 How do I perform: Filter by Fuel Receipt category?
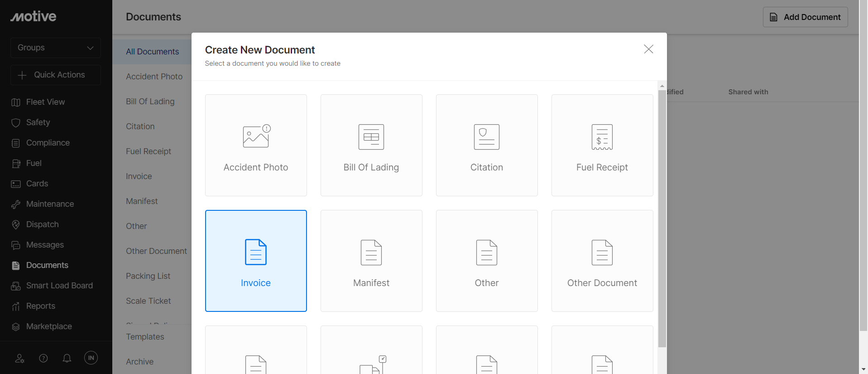[149, 151]
